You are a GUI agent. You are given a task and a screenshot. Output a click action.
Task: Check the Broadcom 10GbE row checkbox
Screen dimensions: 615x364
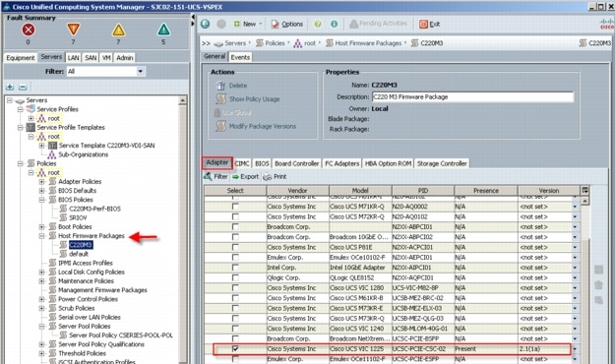pos(235,237)
